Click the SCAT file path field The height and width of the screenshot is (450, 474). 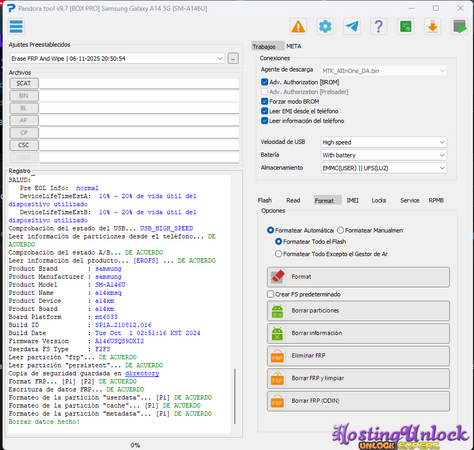(139, 83)
